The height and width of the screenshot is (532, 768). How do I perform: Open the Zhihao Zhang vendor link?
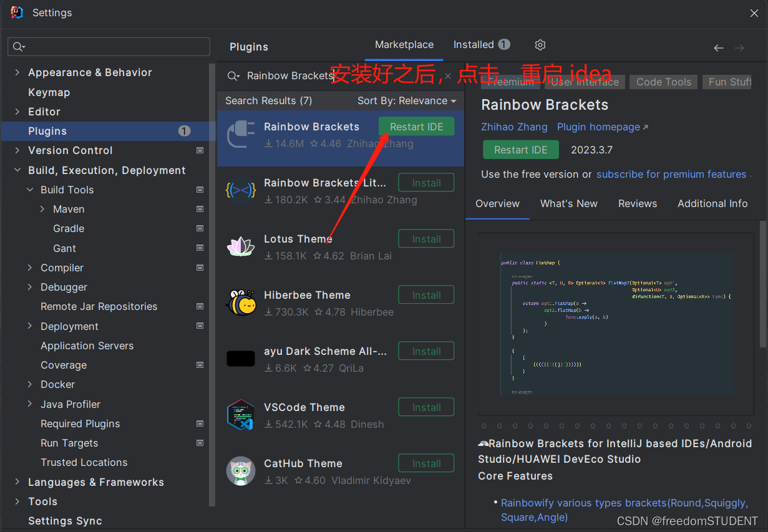[x=514, y=127]
